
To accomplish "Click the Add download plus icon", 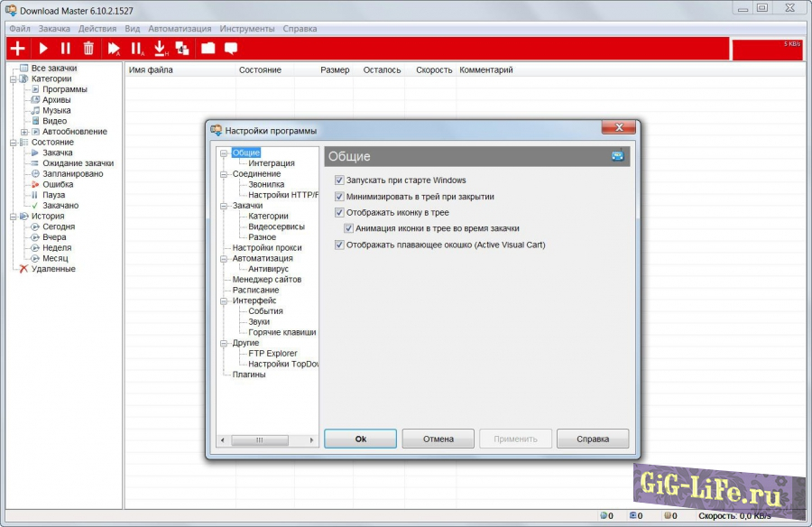I will (x=17, y=49).
